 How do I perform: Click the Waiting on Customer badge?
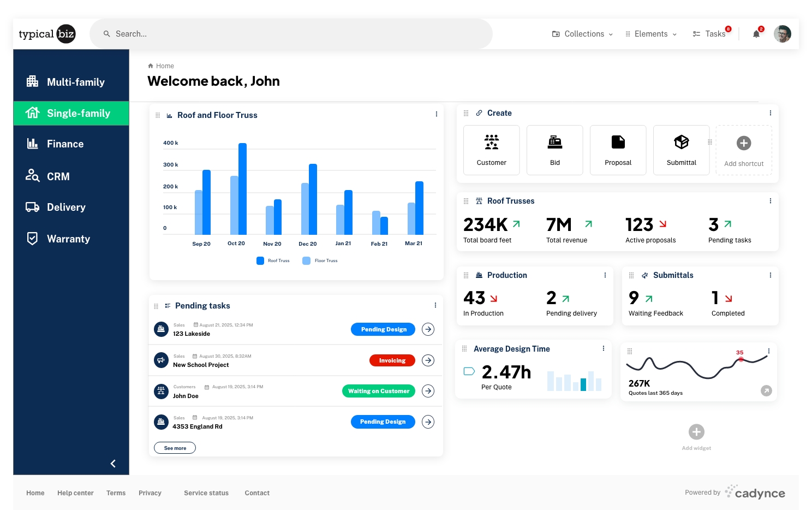379,391
